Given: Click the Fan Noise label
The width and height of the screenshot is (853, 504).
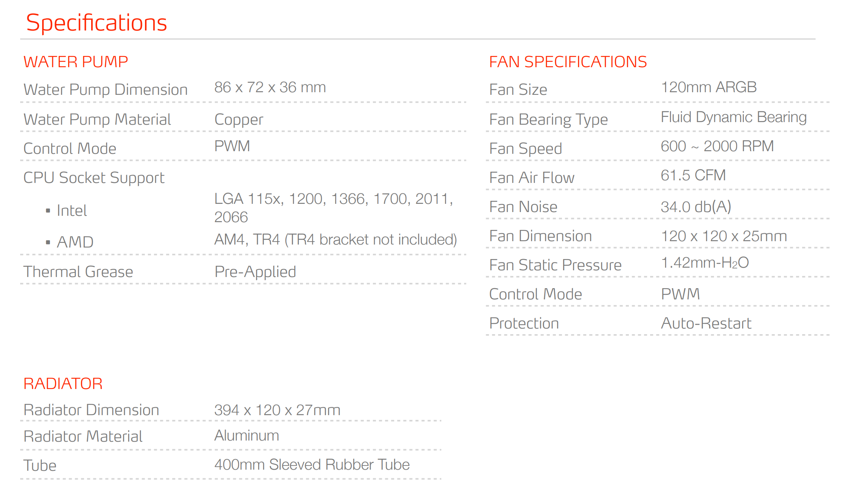Looking at the screenshot, I should 523,207.
